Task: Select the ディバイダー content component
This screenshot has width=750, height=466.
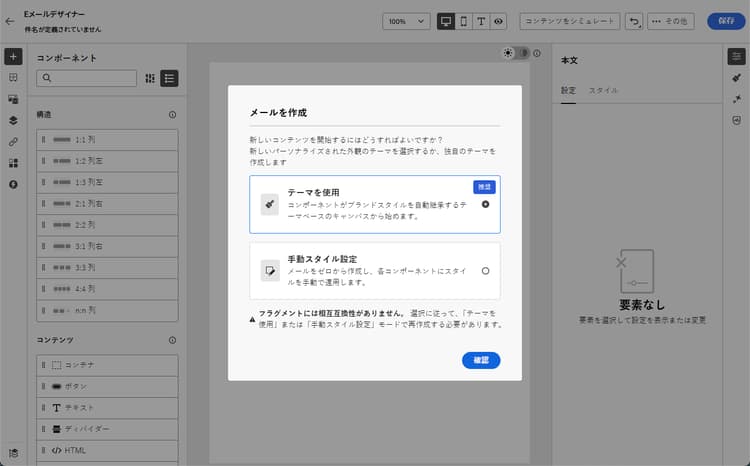Action: (x=107, y=429)
